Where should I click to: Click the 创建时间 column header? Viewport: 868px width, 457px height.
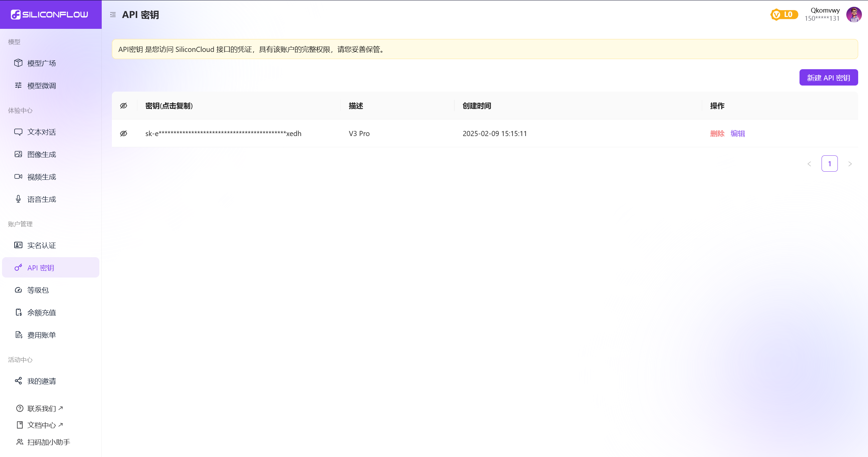pyautogui.click(x=477, y=106)
